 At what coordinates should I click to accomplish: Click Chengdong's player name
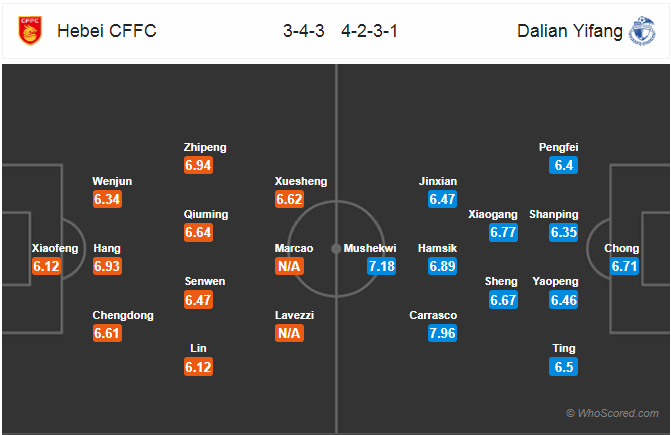123,315
